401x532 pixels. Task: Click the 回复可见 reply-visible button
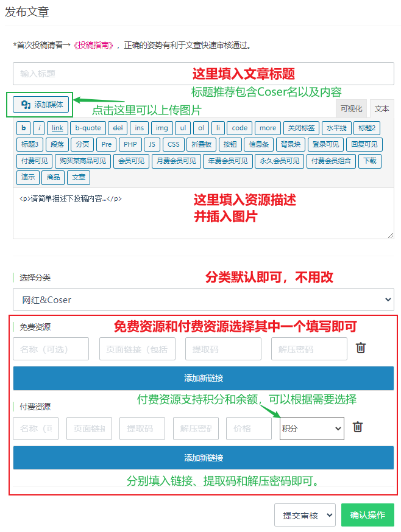364,144
